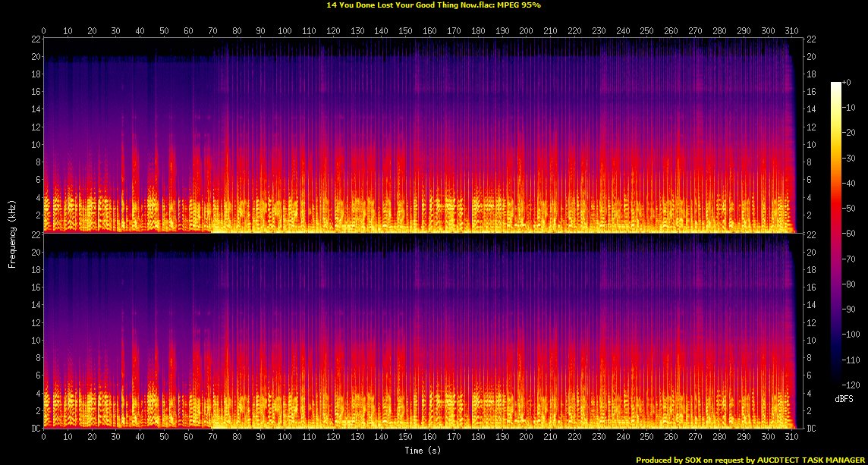Viewport: 868px width, 465px height.
Task: Click the -30 mark on the dBFS scale
Action: click(854, 159)
